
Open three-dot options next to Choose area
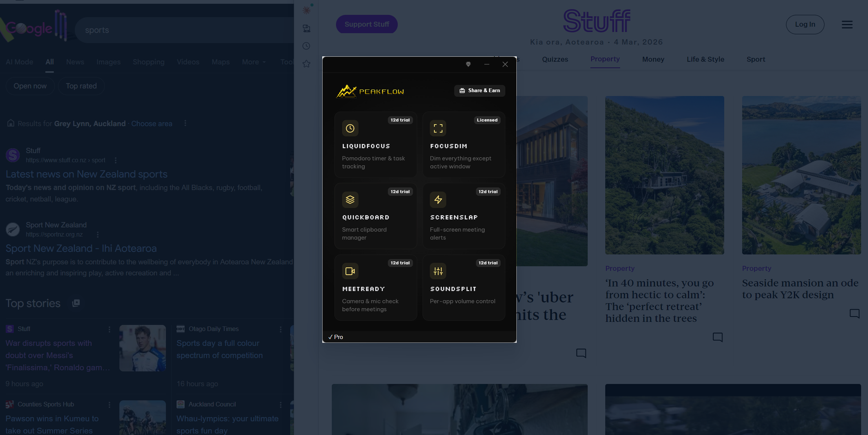(x=185, y=123)
